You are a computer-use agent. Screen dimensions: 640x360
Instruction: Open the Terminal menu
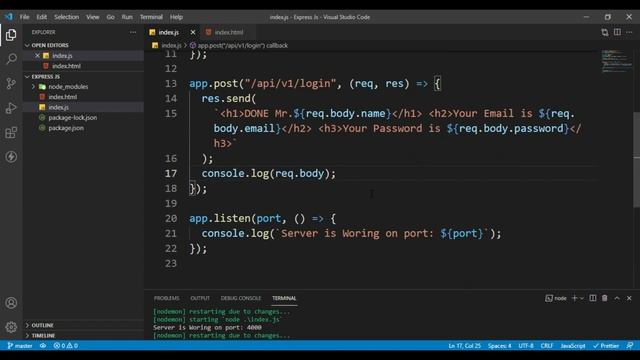coord(151,17)
